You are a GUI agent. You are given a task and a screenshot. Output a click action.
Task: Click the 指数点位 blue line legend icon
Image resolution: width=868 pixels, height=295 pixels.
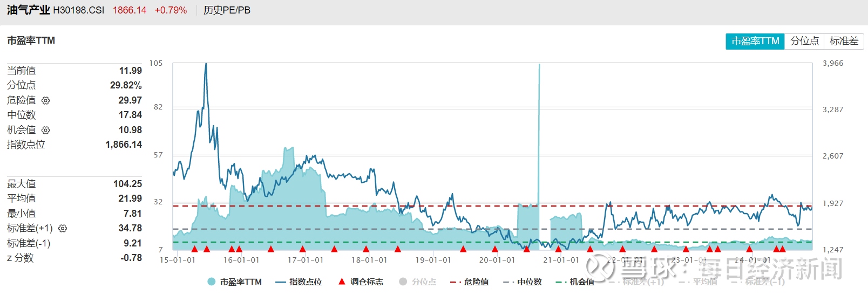click(280, 282)
